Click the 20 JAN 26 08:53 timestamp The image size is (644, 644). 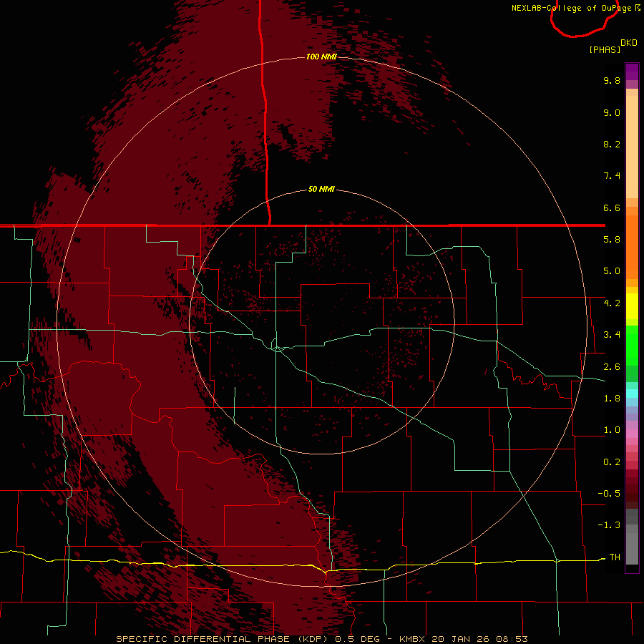click(x=479, y=639)
